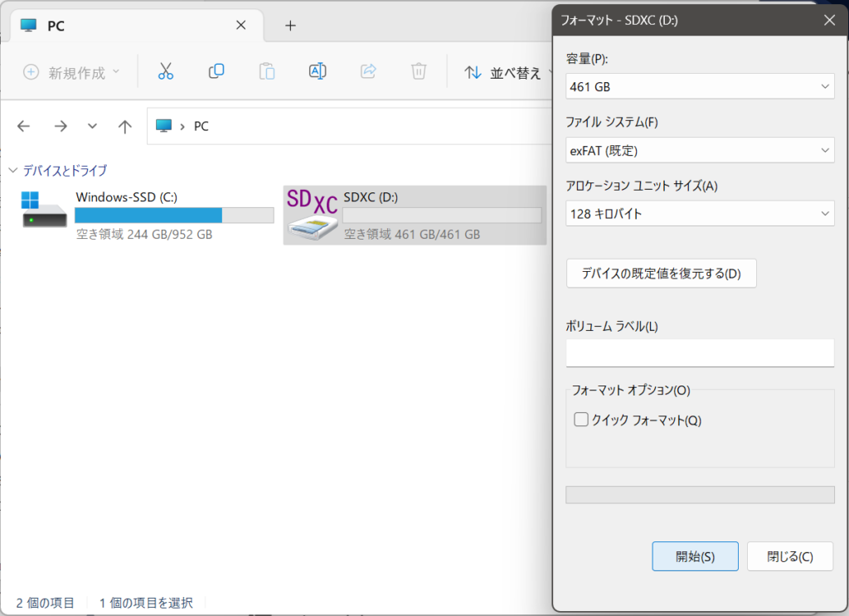Click the ボリューム ラベル text field
Viewport: 849px width, 616px height.
pyautogui.click(x=700, y=352)
